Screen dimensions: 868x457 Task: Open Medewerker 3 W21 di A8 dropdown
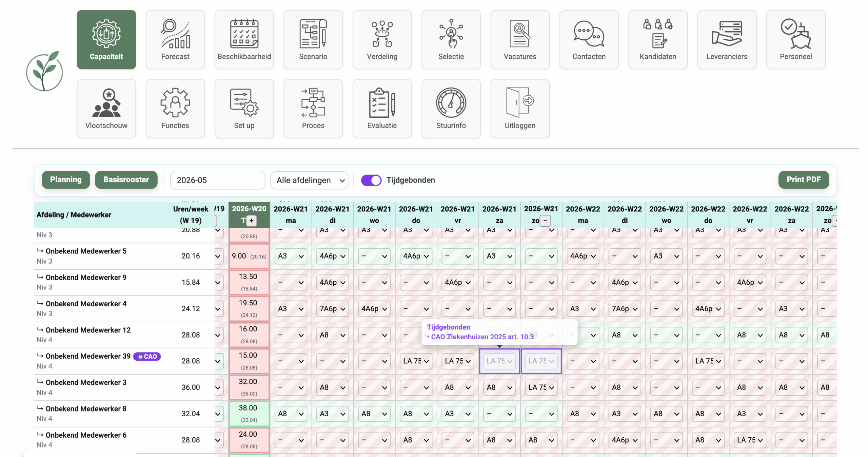tap(333, 387)
